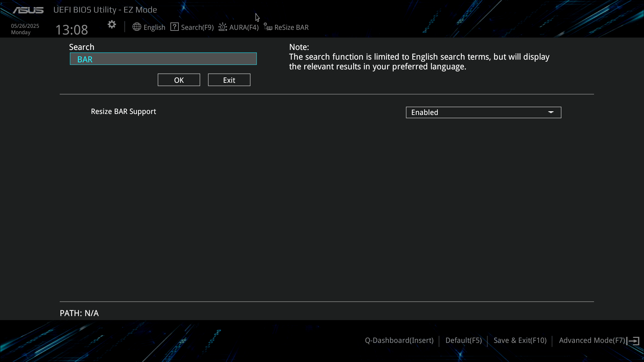Click the AURA lighting icon
This screenshot has height=362, width=644.
click(223, 27)
